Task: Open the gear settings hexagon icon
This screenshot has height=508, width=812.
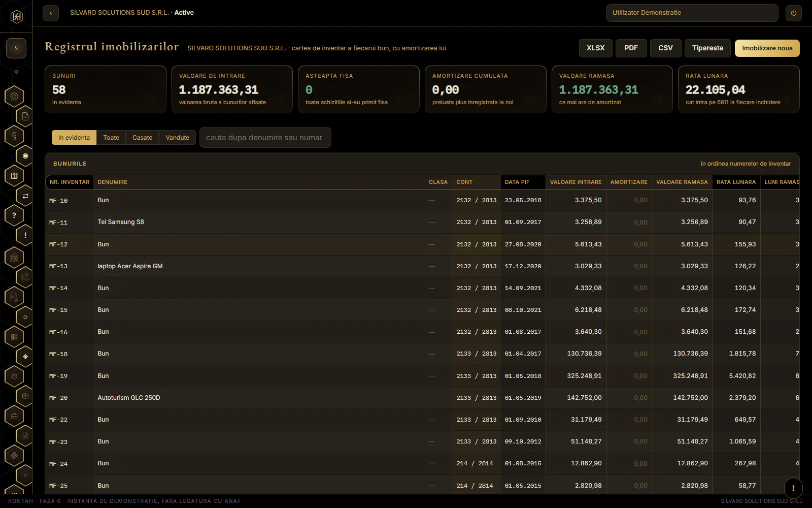Action: tap(14, 376)
